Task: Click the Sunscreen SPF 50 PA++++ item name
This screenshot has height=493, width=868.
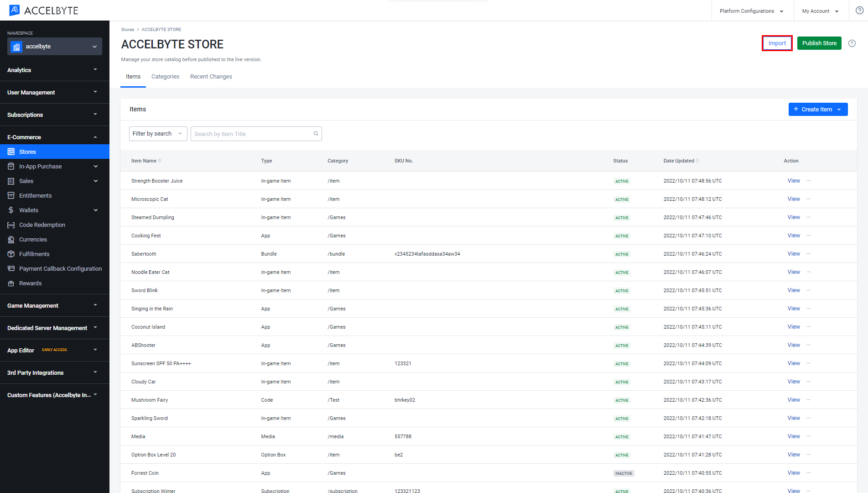Action: point(161,364)
